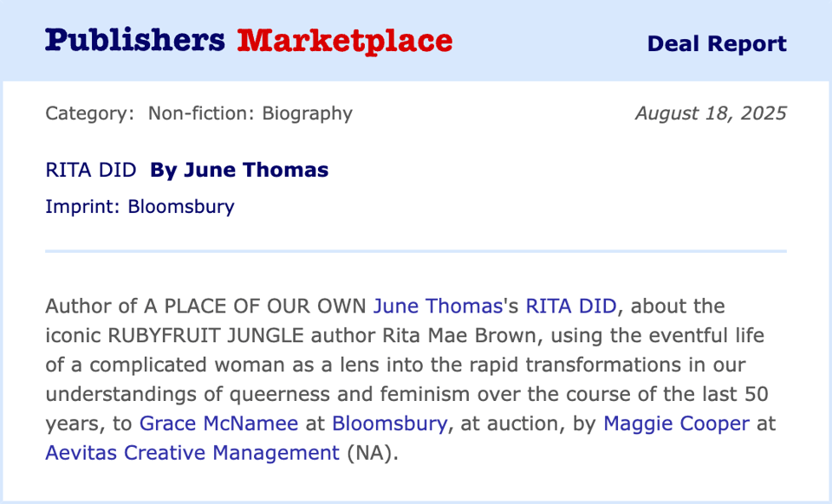Click the Imprint: Bloomsbury line

click(x=140, y=207)
